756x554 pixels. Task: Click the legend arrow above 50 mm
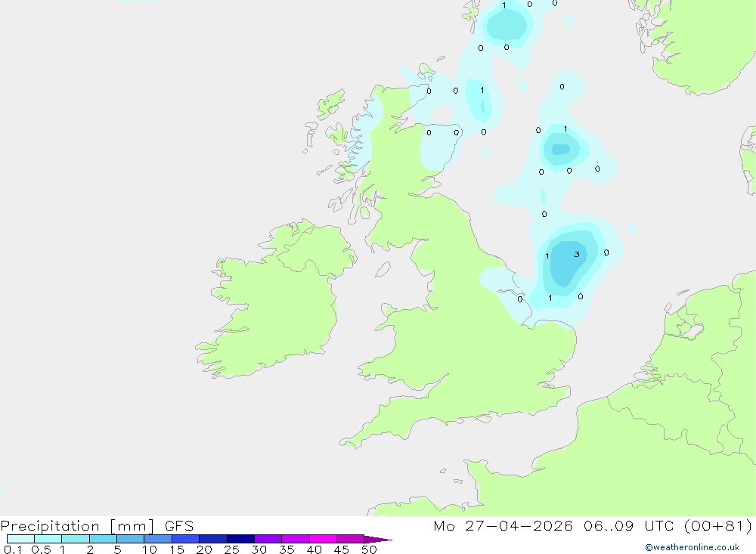click(378, 540)
